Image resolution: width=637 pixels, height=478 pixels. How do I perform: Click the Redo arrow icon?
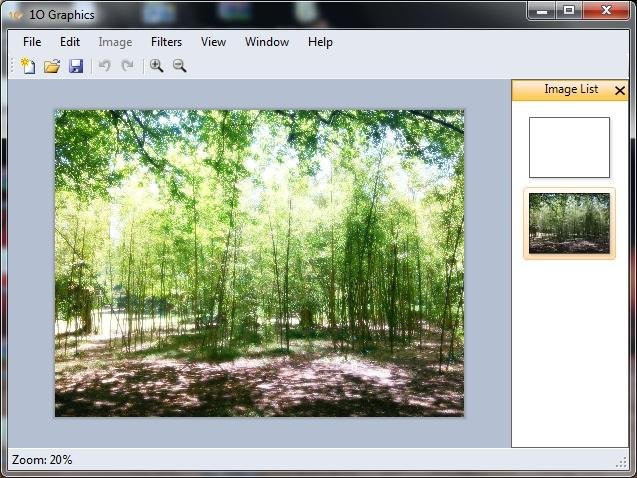tap(128, 65)
